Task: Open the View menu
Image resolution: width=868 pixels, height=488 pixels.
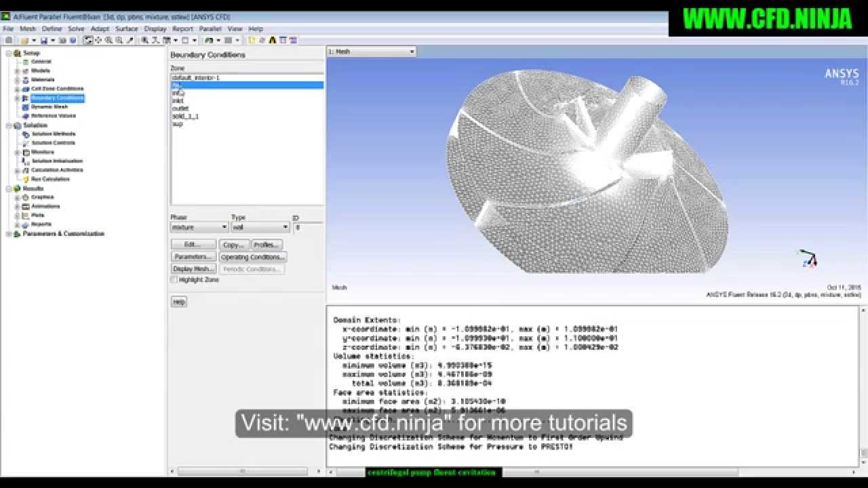Action: click(235, 29)
